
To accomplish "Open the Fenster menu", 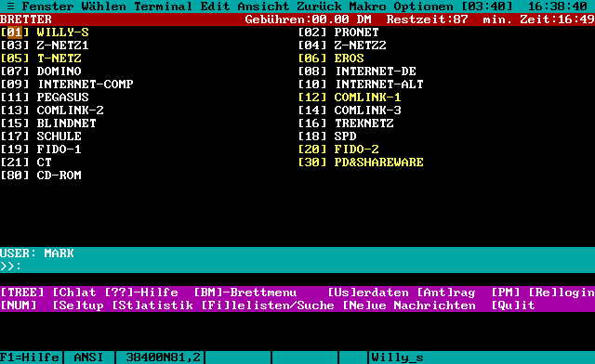I will (47, 6).
